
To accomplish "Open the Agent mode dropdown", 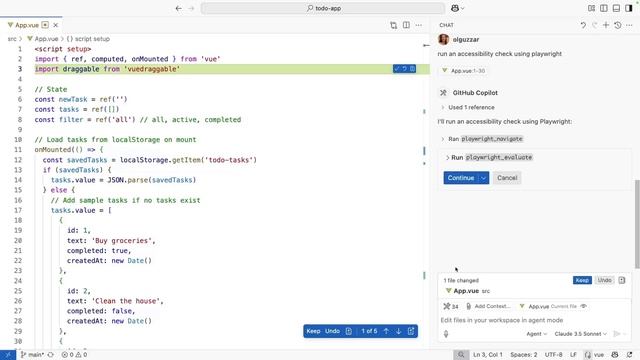I will [x=536, y=334].
